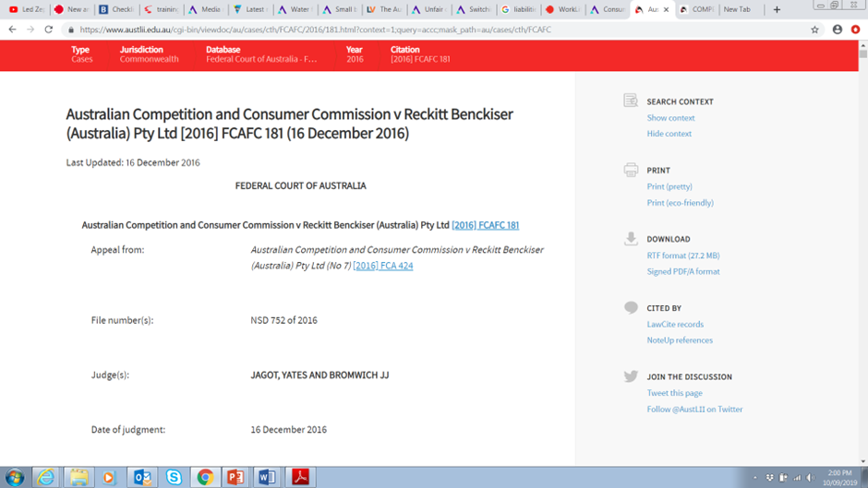Open the [2016] FCA 424 appeal link
Viewport: 868px width, 488px height.
[x=383, y=266]
